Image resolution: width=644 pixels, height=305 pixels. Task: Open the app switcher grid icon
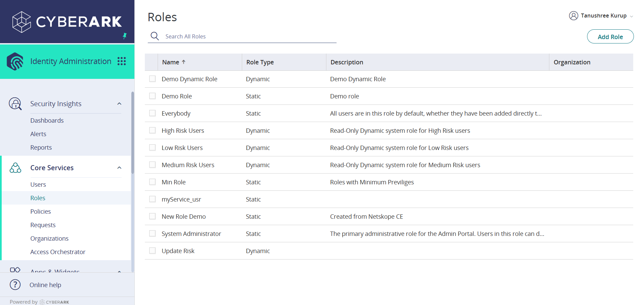tap(122, 61)
